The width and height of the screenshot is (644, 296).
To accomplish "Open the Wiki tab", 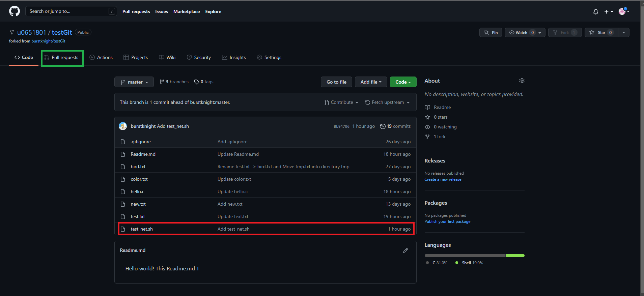I will (167, 58).
